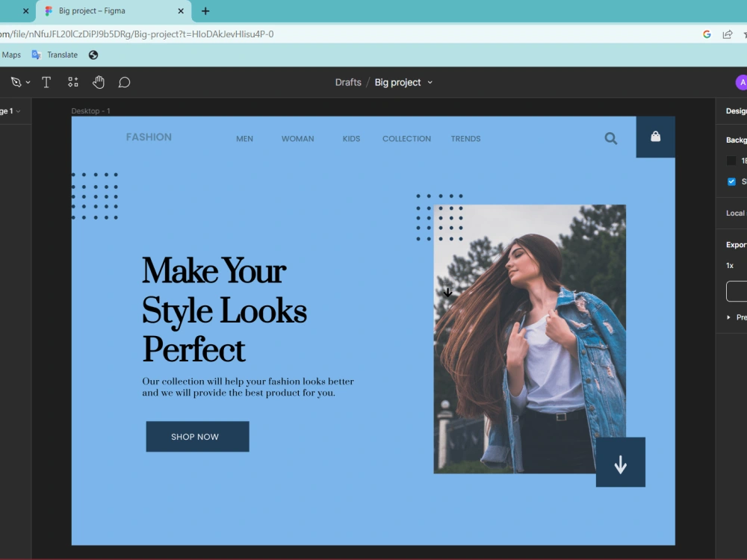
Task: Select the Our collection description paragraph
Action: [x=248, y=387]
